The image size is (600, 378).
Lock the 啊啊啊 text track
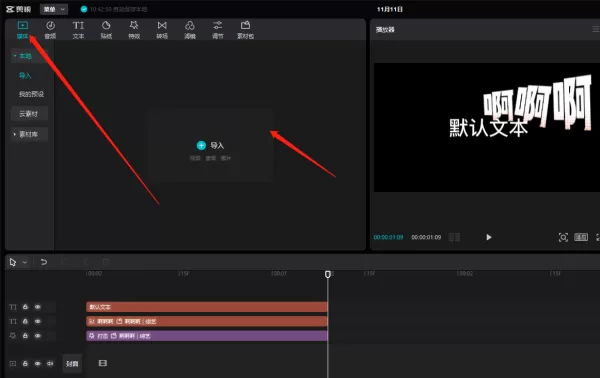[25, 321]
